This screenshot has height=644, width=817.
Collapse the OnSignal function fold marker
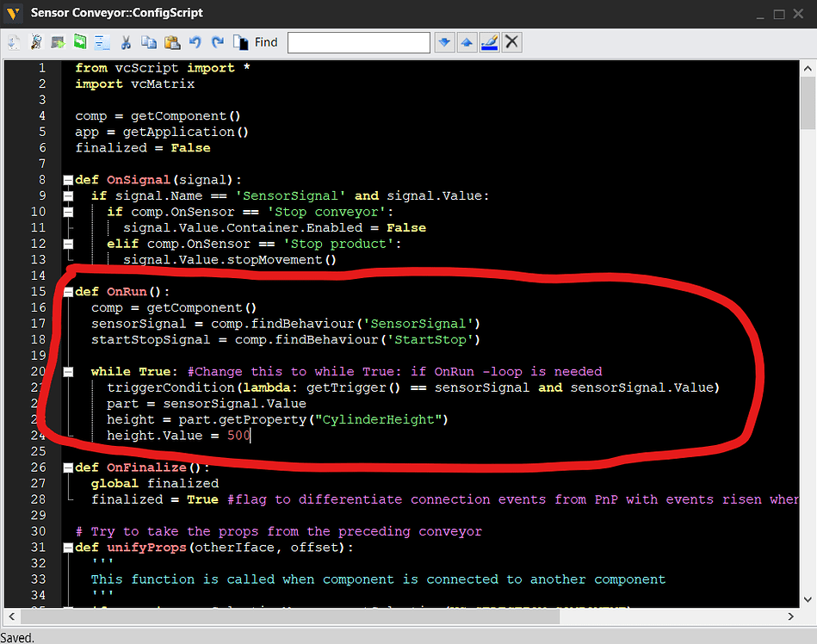click(x=68, y=180)
